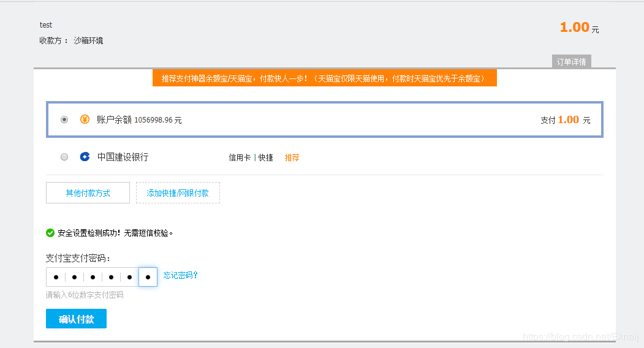Click the China Construction Bank logo icon
This screenshot has height=348, width=644.
(85, 157)
